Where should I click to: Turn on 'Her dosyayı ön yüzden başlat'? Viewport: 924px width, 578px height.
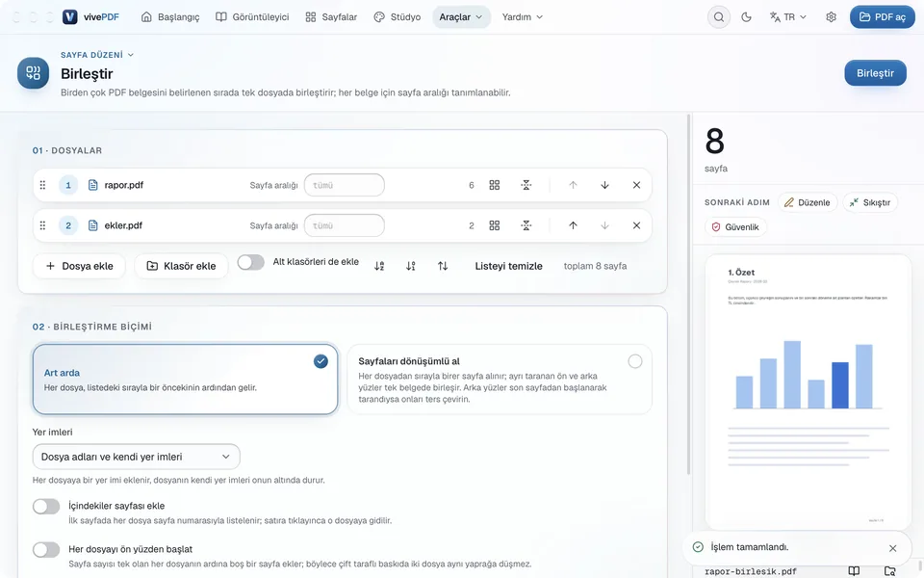pyautogui.click(x=46, y=550)
